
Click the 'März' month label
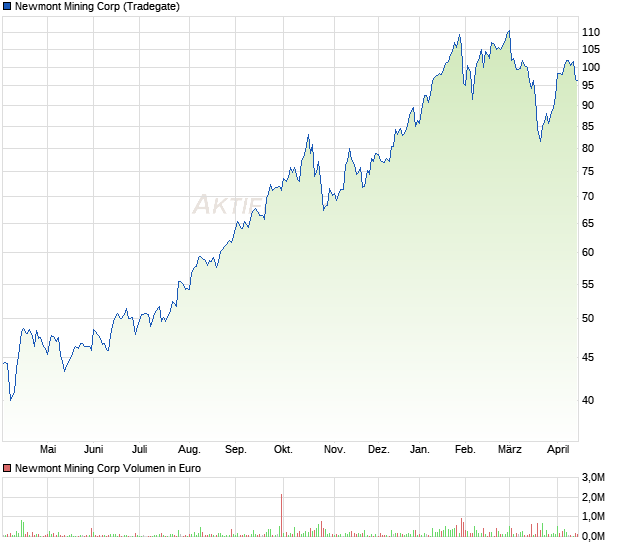pos(509,449)
